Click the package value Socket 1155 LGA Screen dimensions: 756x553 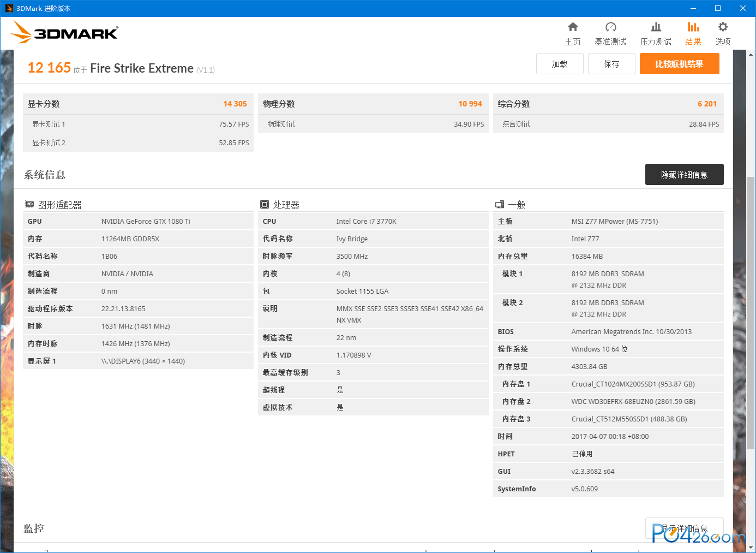coord(362,291)
